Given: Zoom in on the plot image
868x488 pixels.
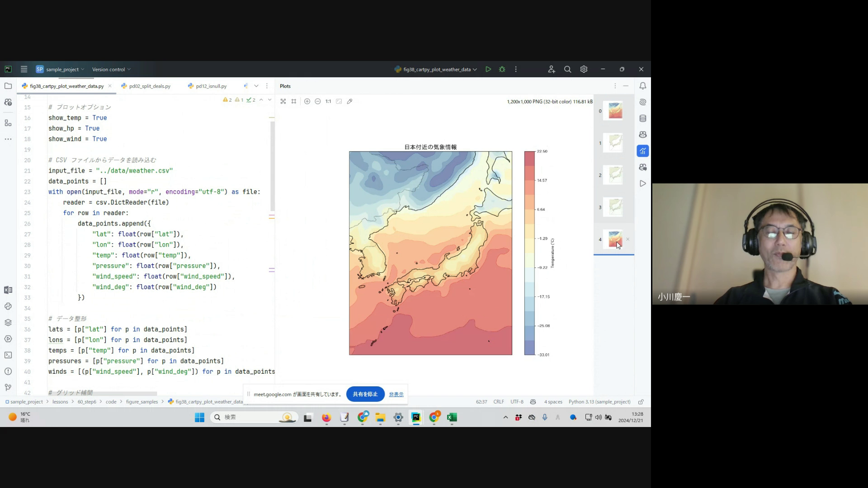Looking at the screenshot, I should (x=307, y=101).
